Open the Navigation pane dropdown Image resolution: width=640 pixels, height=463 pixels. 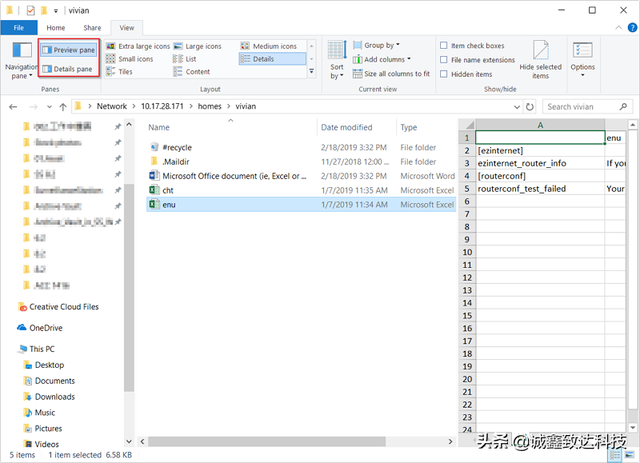click(21, 61)
